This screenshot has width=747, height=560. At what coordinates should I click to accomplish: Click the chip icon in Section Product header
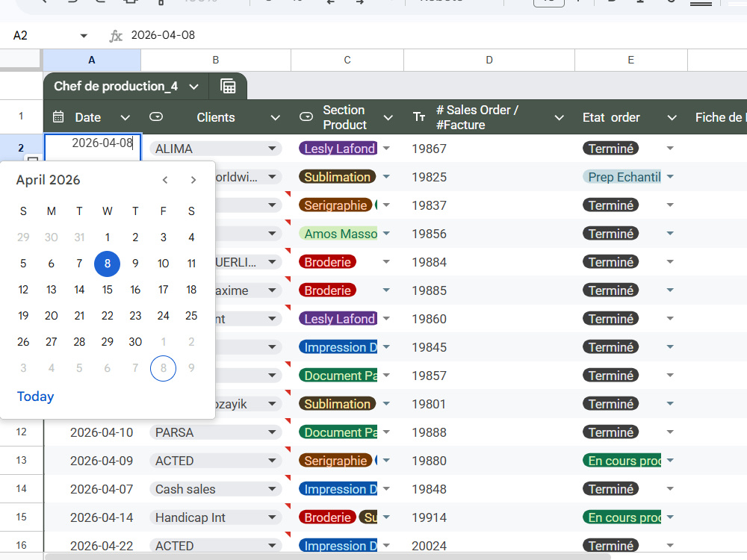pos(306,116)
